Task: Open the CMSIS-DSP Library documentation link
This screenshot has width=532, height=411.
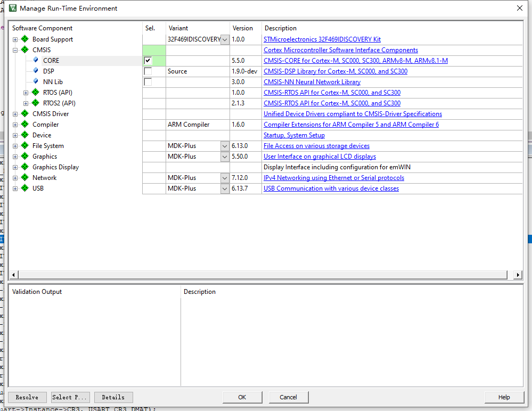Action: coord(335,71)
